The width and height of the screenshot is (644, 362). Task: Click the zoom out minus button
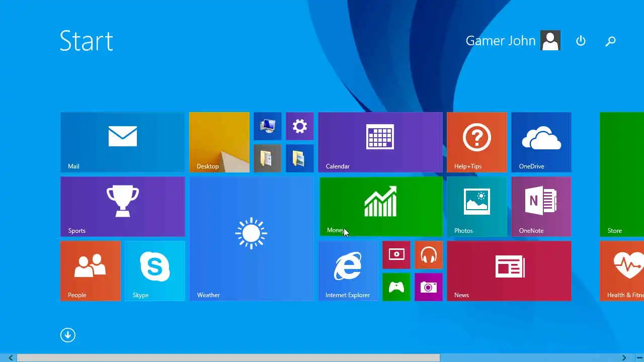click(x=639, y=358)
